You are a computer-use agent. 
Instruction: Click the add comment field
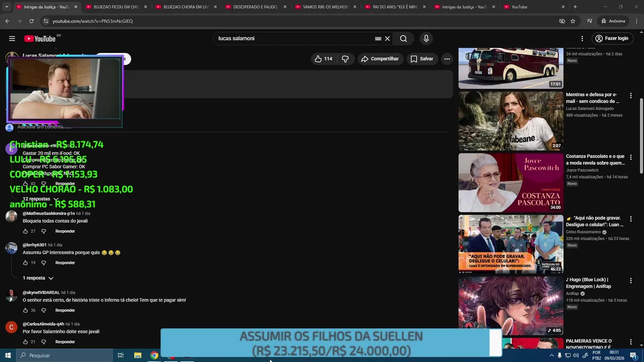231,127
